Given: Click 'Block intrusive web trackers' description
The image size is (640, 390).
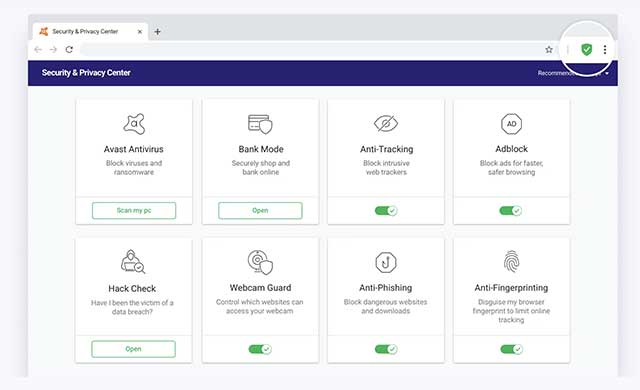Looking at the screenshot, I should [386, 168].
